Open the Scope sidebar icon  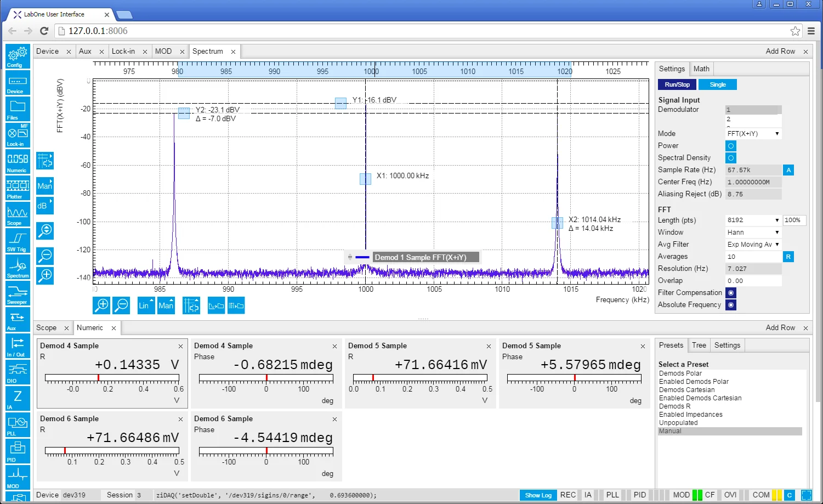[x=18, y=214]
